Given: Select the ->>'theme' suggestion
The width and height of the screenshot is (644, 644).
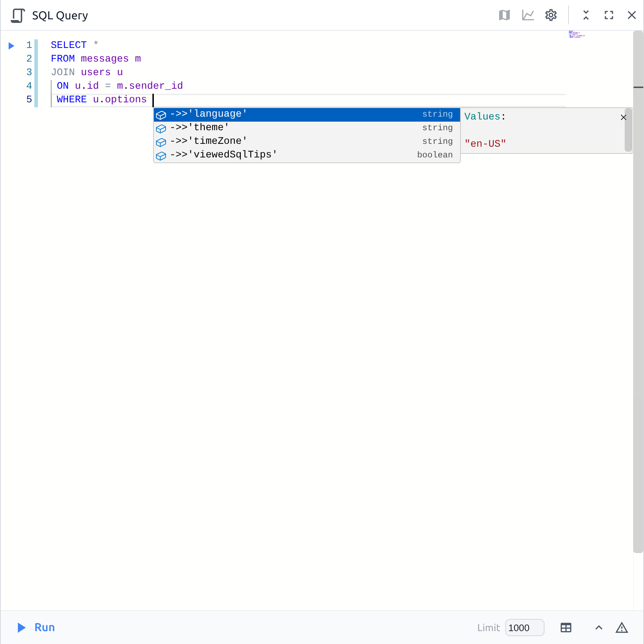Looking at the screenshot, I should (307, 128).
